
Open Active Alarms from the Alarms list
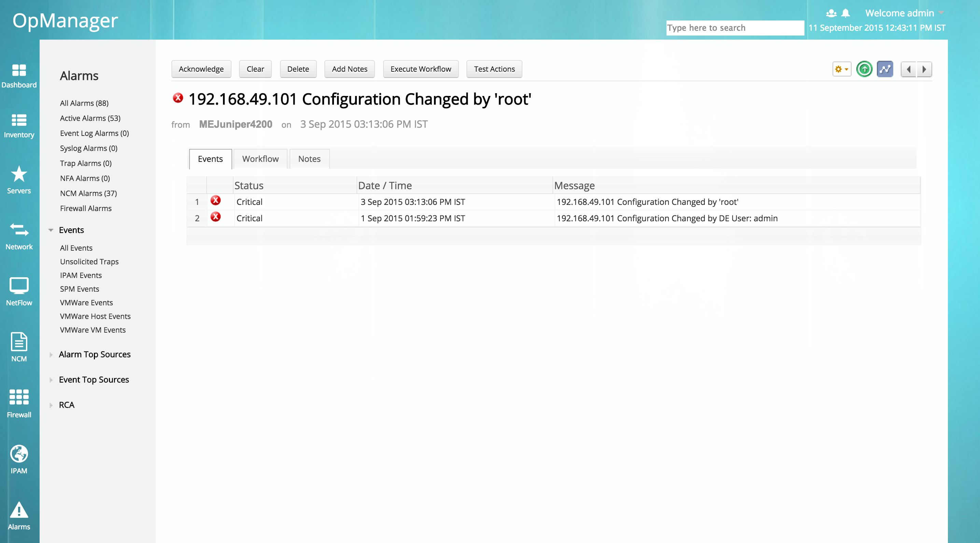coord(90,118)
